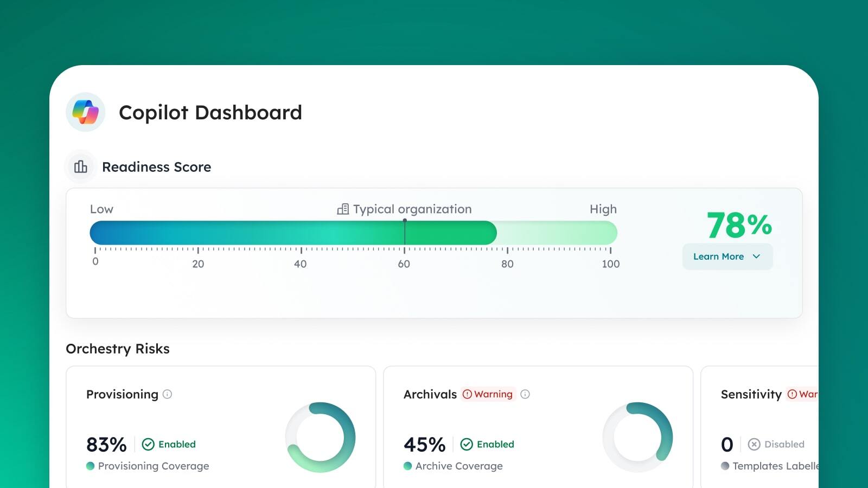
Task: Click the Provisioning Coverage label
Action: [154, 466]
